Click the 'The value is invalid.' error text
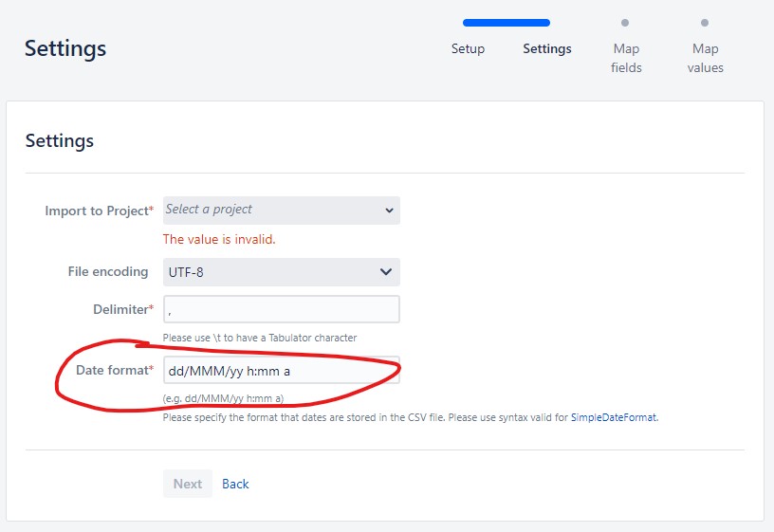 [x=219, y=239]
